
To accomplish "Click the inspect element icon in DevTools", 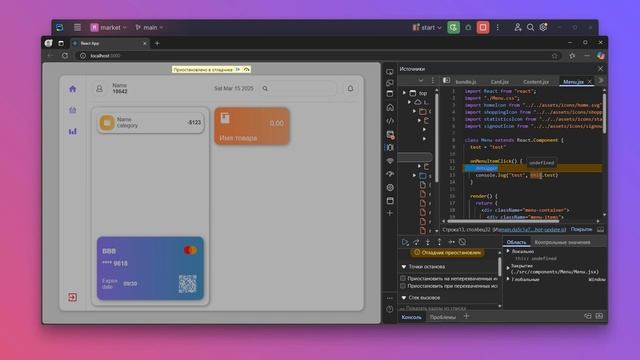I will 390,72.
